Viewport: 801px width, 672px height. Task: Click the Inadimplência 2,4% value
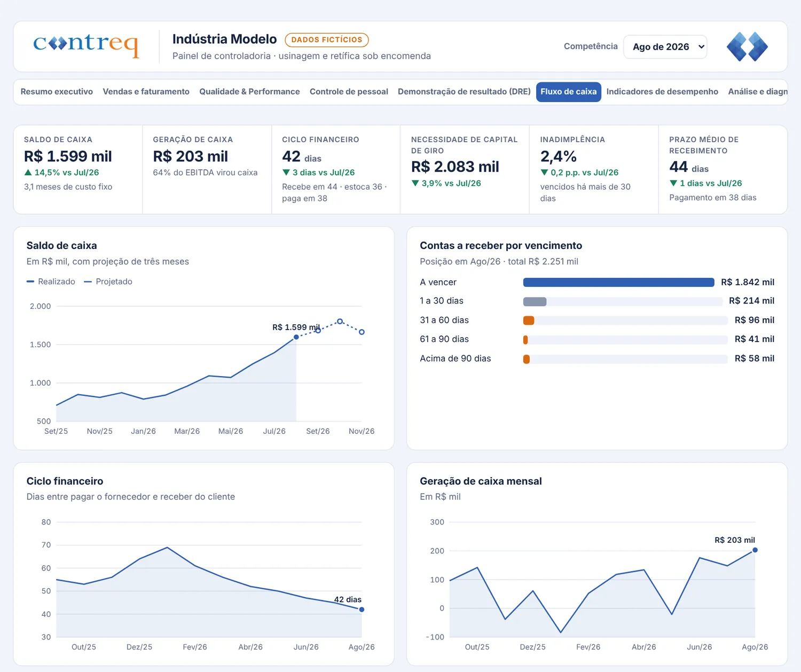(x=559, y=157)
